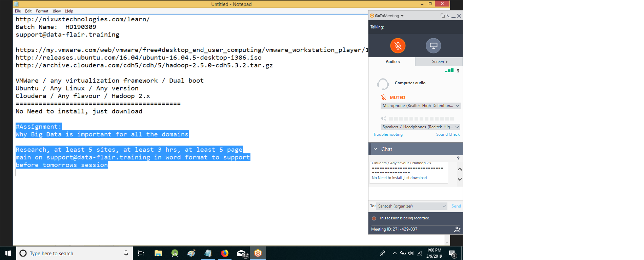Collapse the Chat section chevron
Image resolution: width=644 pixels, height=260 pixels.
point(375,149)
